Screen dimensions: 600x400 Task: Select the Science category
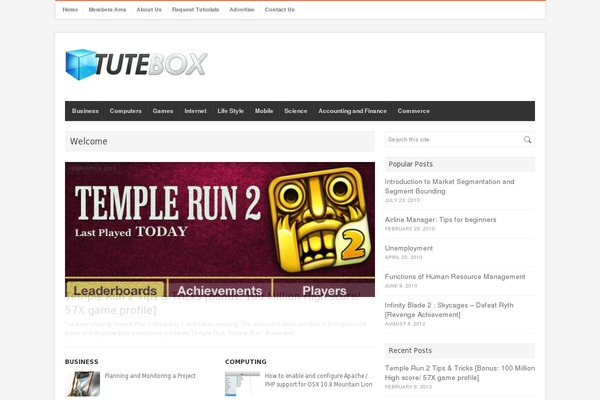pos(296,111)
